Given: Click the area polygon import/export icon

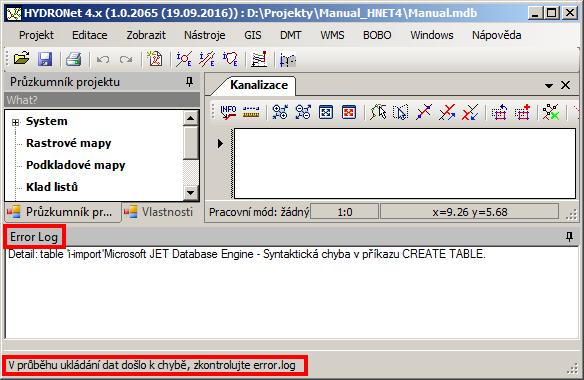Looking at the screenshot, I should tap(230, 59).
